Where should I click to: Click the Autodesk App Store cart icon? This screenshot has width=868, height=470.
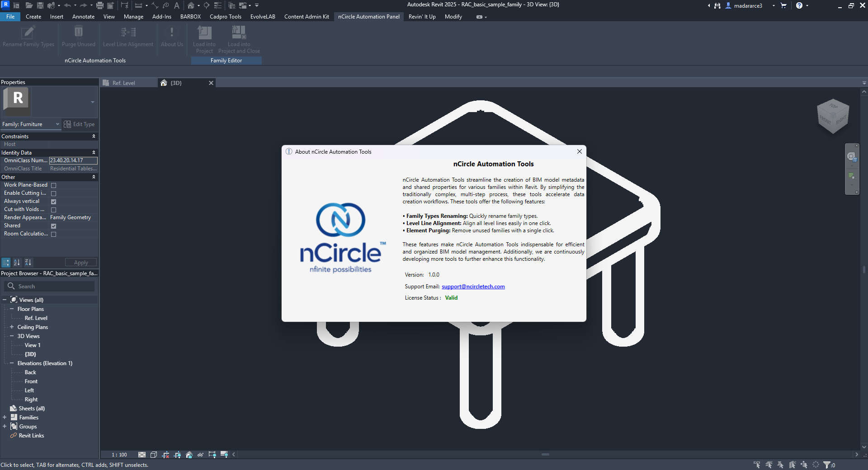[783, 5]
